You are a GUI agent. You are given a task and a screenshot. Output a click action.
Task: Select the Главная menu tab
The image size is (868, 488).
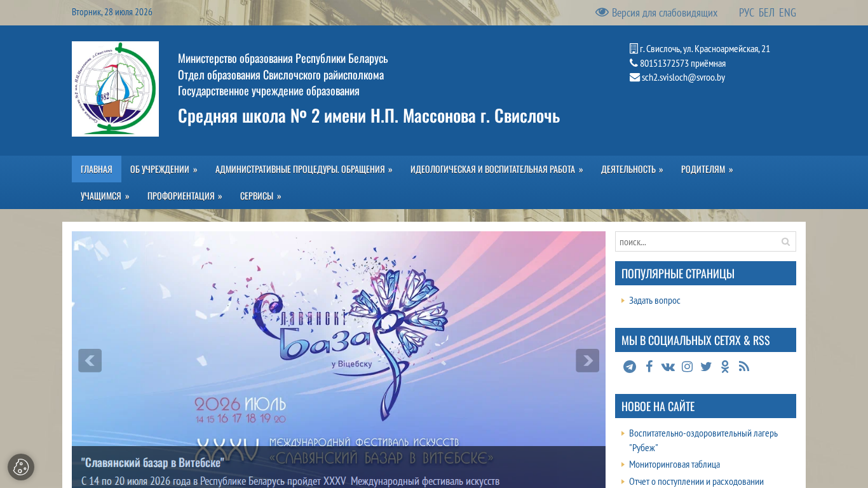[97, 169]
